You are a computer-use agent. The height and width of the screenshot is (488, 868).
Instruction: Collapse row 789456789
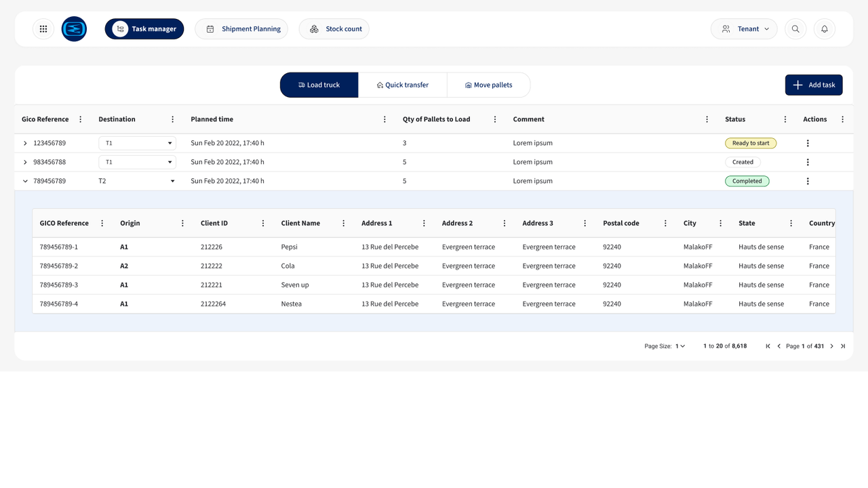click(x=25, y=181)
